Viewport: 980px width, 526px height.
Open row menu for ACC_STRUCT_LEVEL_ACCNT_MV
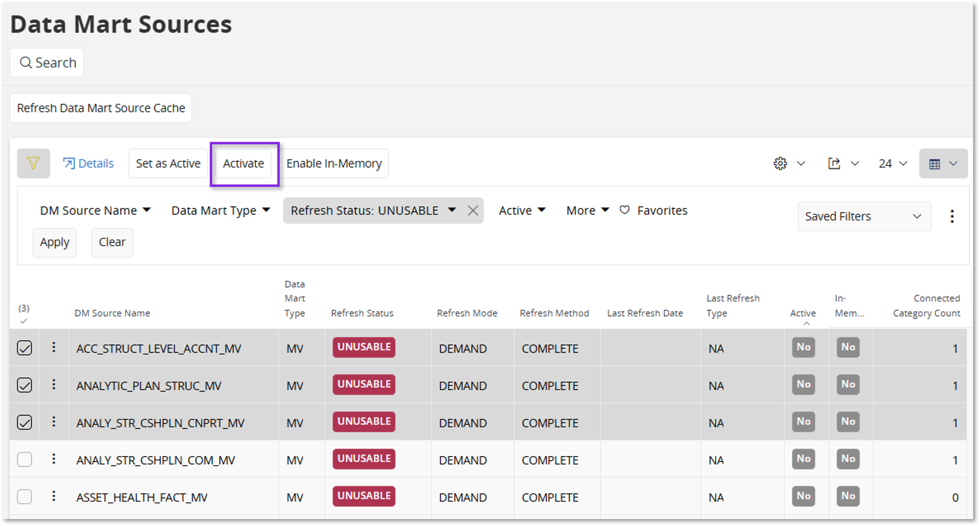click(x=54, y=347)
